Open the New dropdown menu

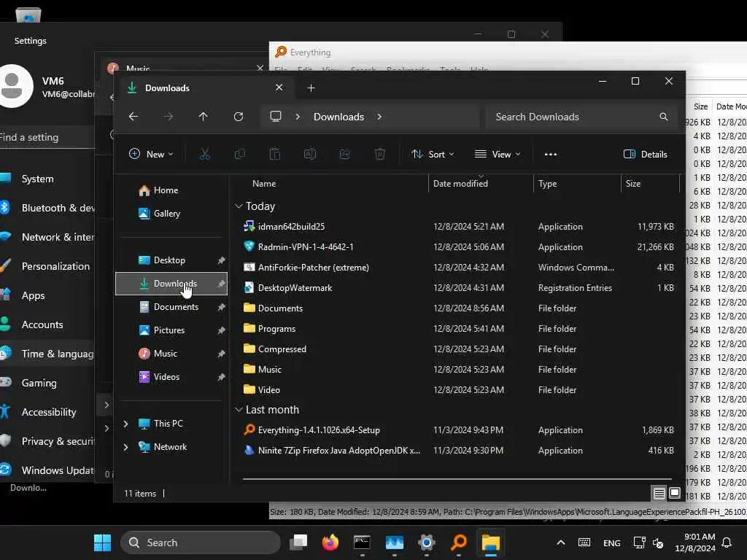tap(151, 155)
